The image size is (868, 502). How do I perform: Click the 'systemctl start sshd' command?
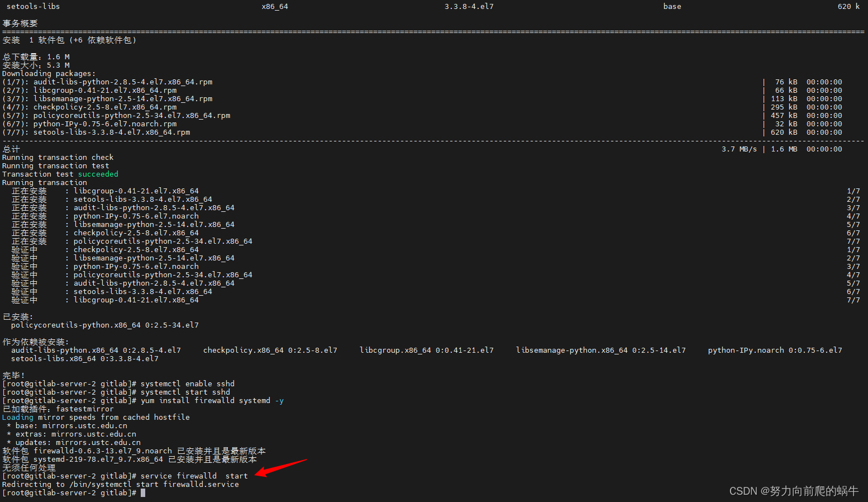[x=185, y=392]
